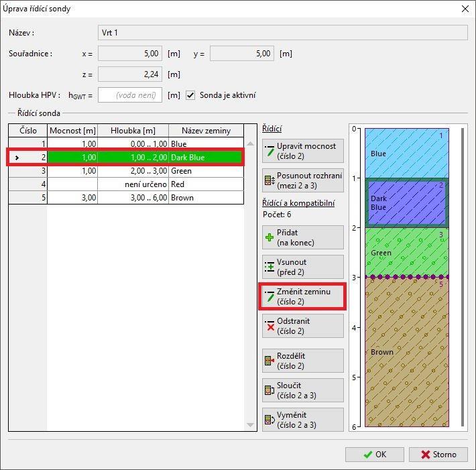Click the red X Odstranit icon

270,326
